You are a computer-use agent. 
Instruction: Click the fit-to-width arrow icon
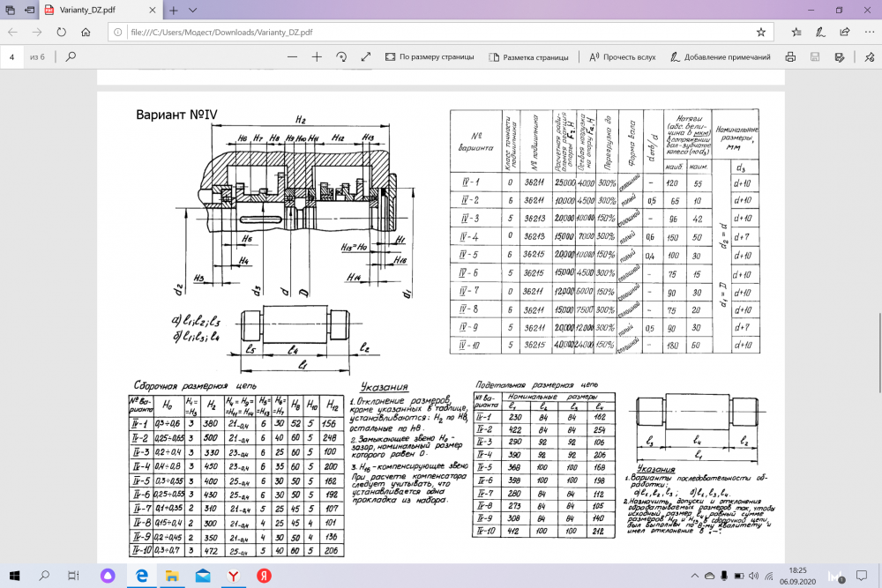click(x=366, y=56)
